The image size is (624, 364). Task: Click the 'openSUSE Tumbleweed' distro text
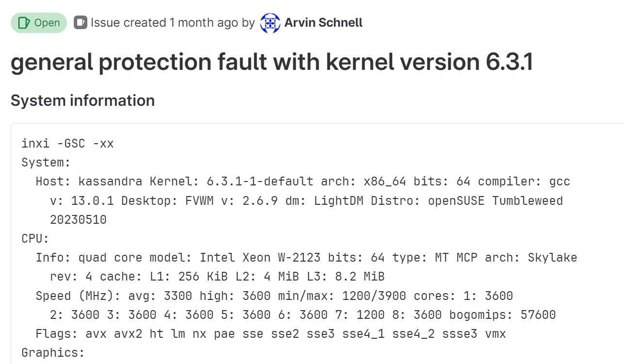pyautogui.click(x=495, y=200)
